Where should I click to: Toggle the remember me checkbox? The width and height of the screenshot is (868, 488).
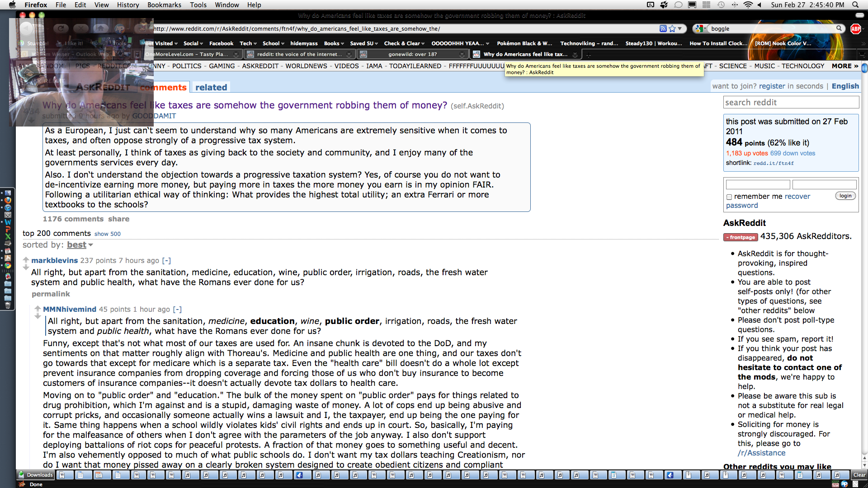729,197
